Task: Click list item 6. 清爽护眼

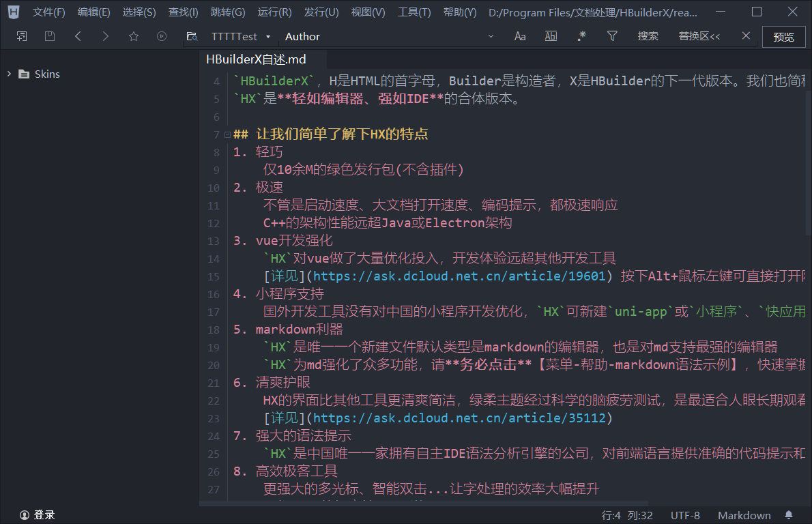Action: [x=272, y=382]
